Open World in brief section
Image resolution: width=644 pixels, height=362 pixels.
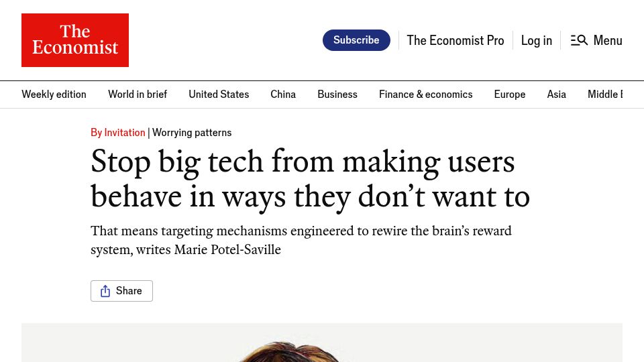point(138,95)
